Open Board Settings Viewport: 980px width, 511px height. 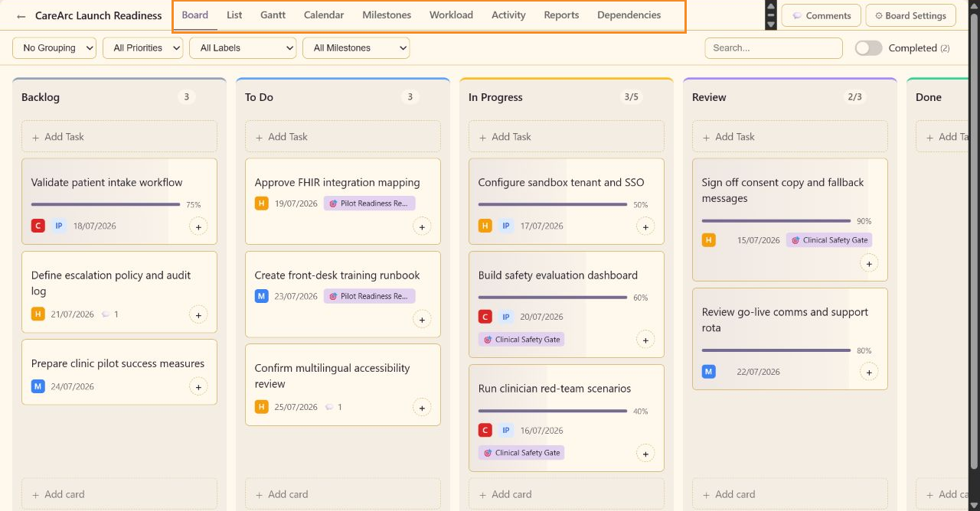pos(911,15)
